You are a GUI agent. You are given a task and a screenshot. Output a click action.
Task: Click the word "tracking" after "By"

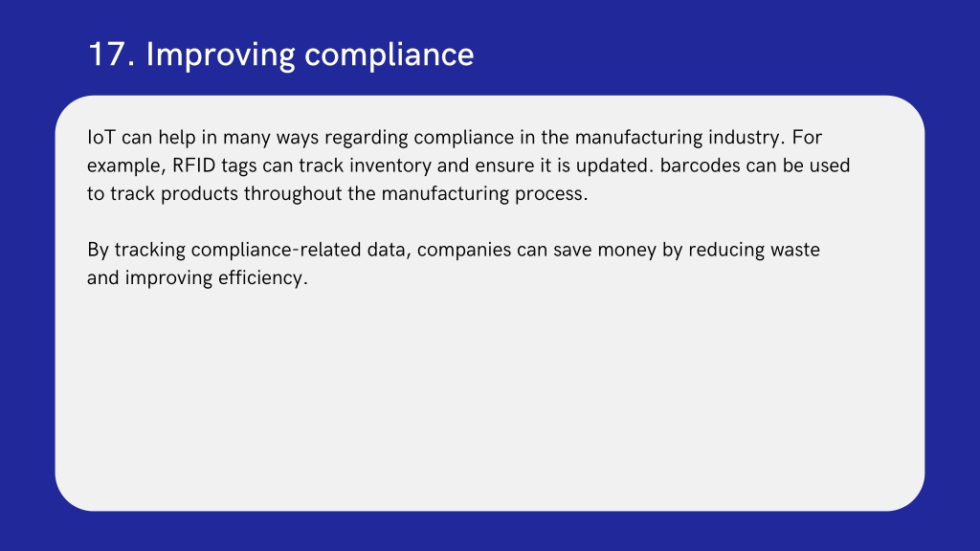coord(150,251)
